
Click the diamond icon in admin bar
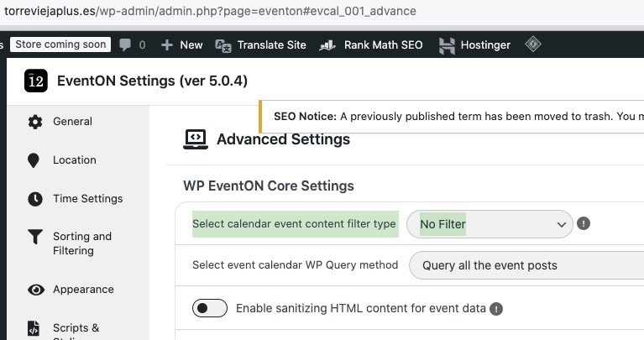point(532,44)
